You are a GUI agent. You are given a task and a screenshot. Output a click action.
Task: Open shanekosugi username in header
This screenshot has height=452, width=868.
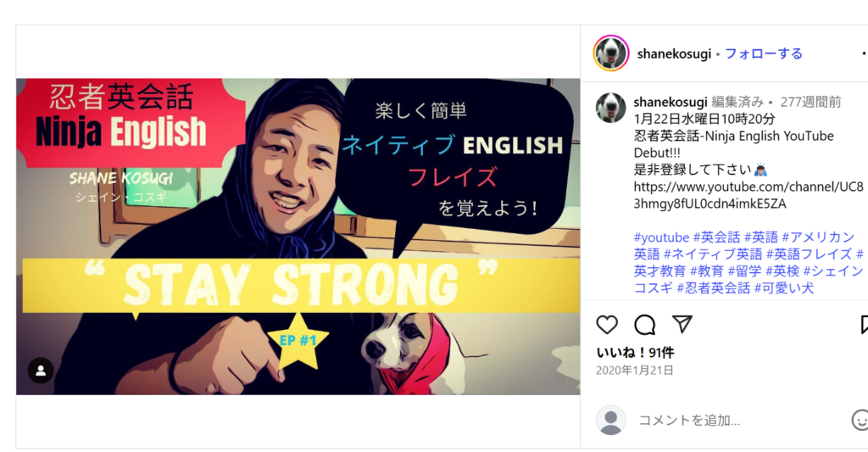[674, 53]
